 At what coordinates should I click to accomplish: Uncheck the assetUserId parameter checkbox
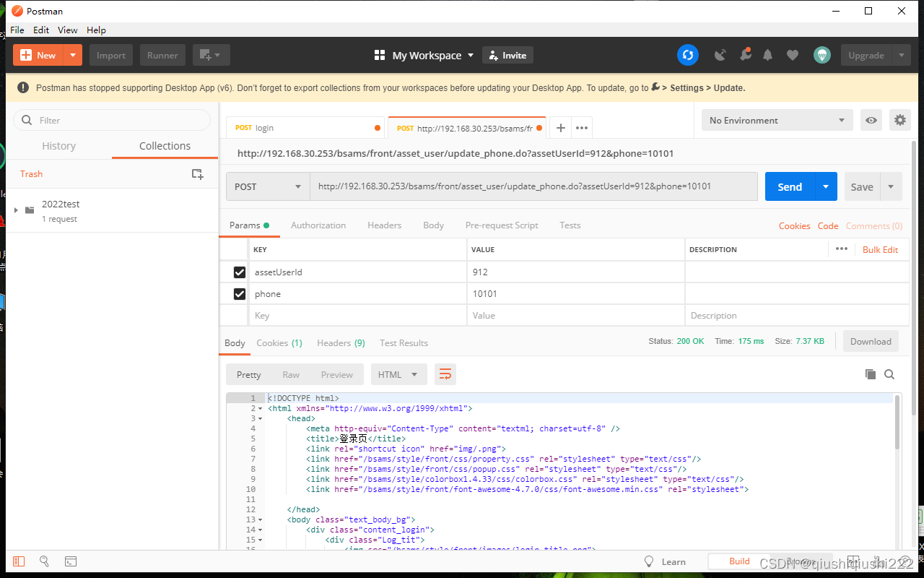[240, 272]
